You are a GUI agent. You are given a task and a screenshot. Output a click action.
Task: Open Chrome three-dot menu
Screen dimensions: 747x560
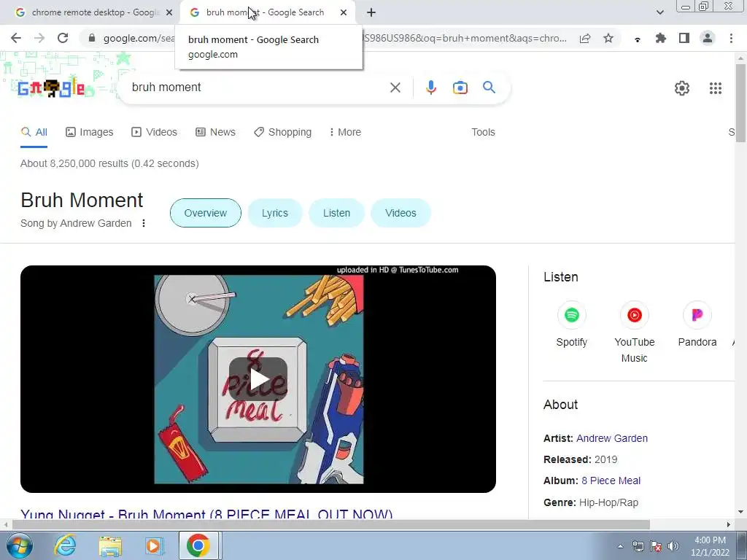point(731,38)
